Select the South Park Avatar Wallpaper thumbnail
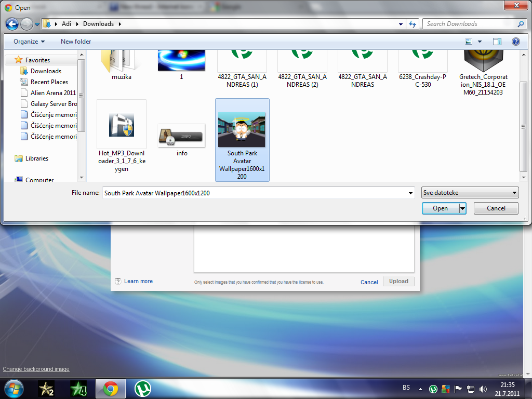532x399 pixels. click(x=242, y=130)
